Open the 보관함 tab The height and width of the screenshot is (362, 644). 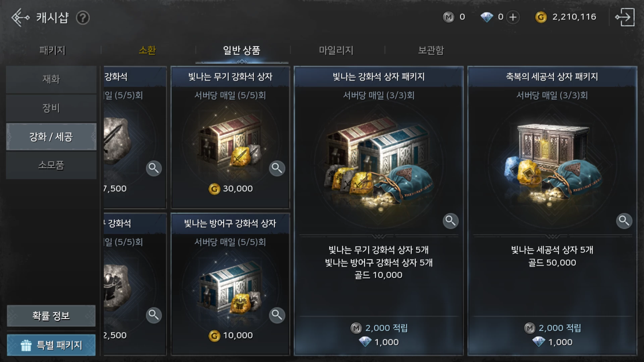[x=431, y=50]
